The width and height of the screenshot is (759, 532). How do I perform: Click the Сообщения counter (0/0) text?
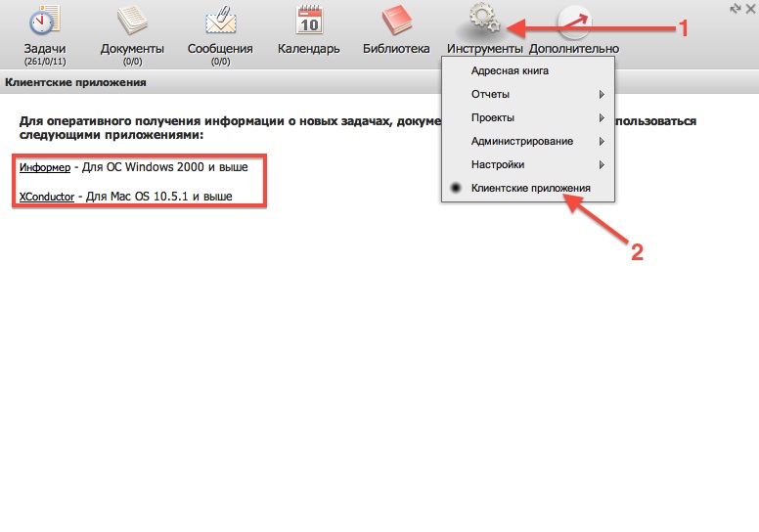pyautogui.click(x=220, y=61)
